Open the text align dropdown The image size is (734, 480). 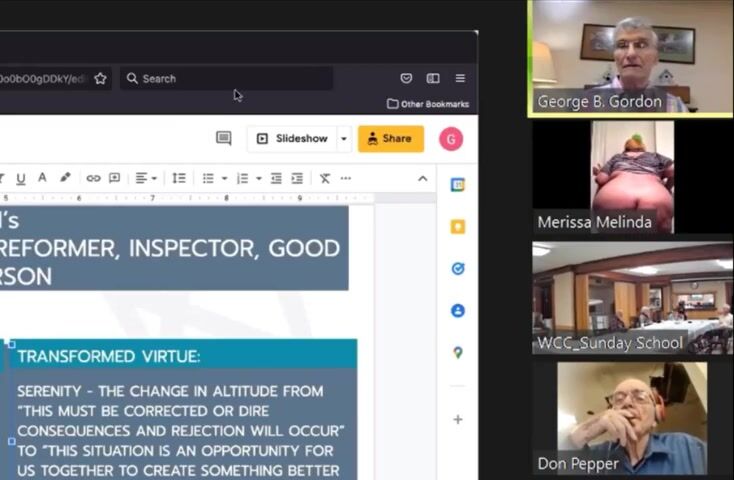(146, 178)
